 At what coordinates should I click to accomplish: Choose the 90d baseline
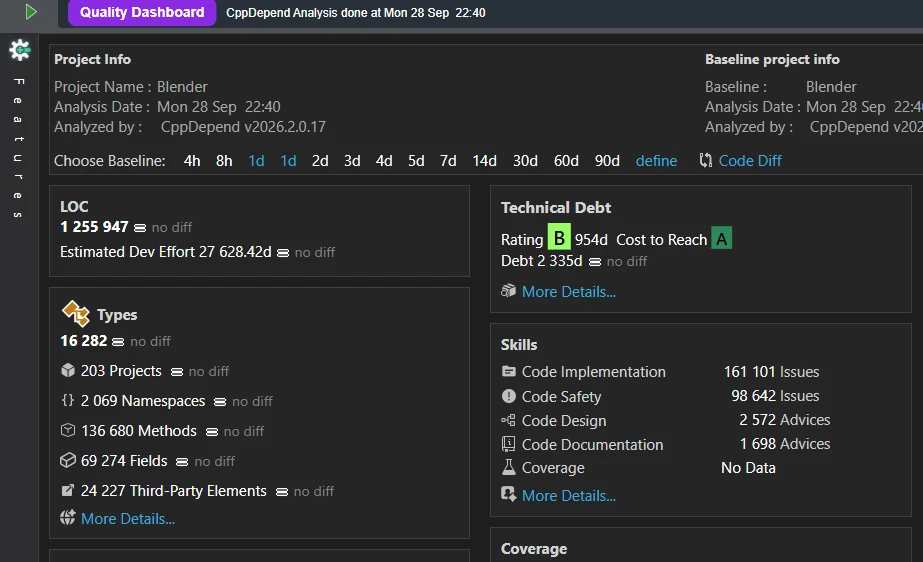[x=607, y=161]
